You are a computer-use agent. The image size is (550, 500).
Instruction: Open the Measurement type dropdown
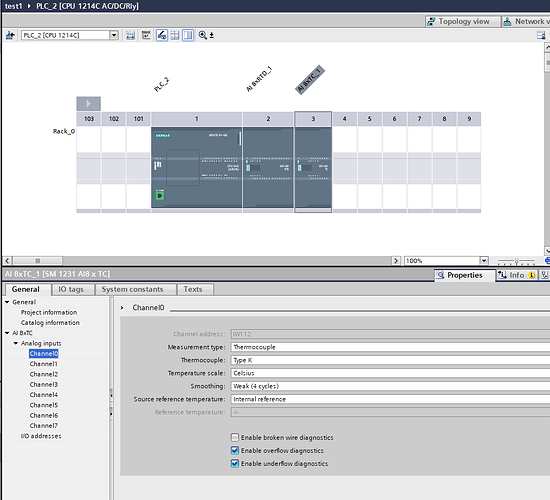(x=390, y=347)
